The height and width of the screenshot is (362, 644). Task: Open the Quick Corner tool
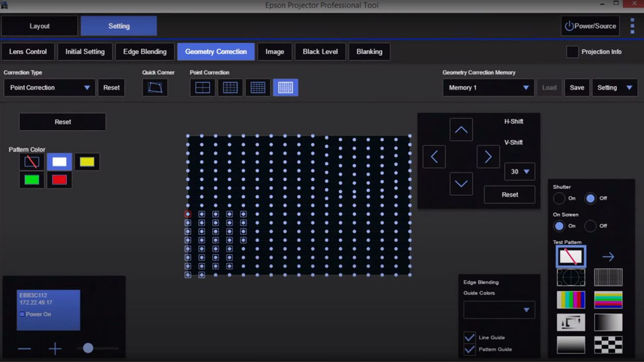pos(155,87)
